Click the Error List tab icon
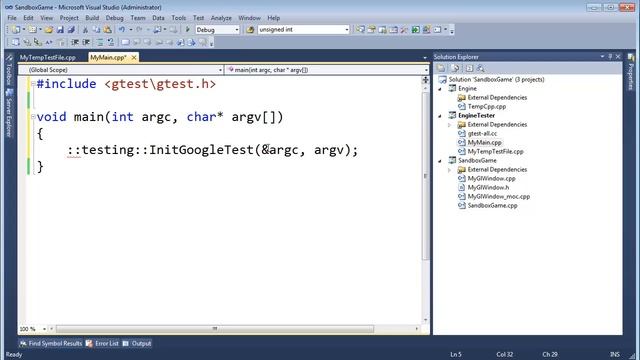This screenshot has height=360, width=640. pos(89,344)
